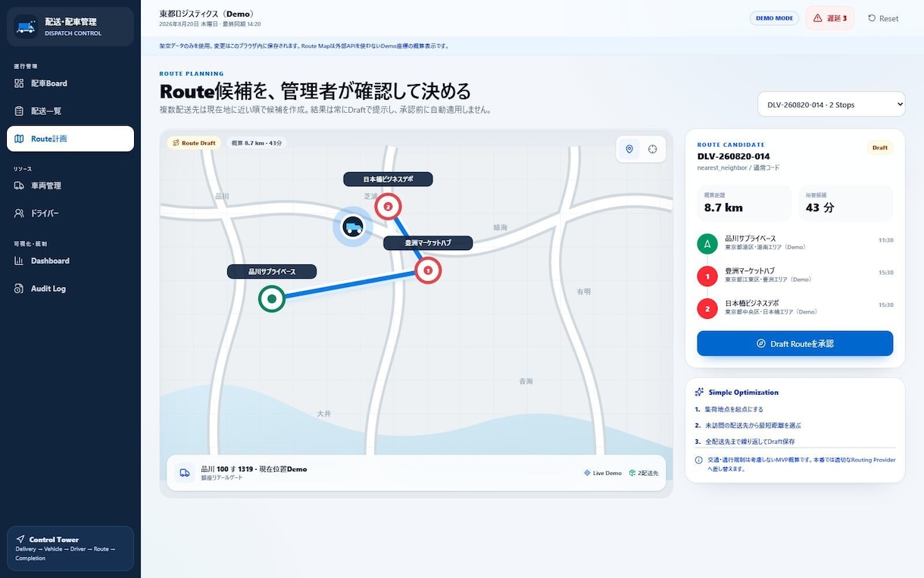Click the sparkle icon beside Simple Optimization
The image size is (924, 578).
(699, 392)
